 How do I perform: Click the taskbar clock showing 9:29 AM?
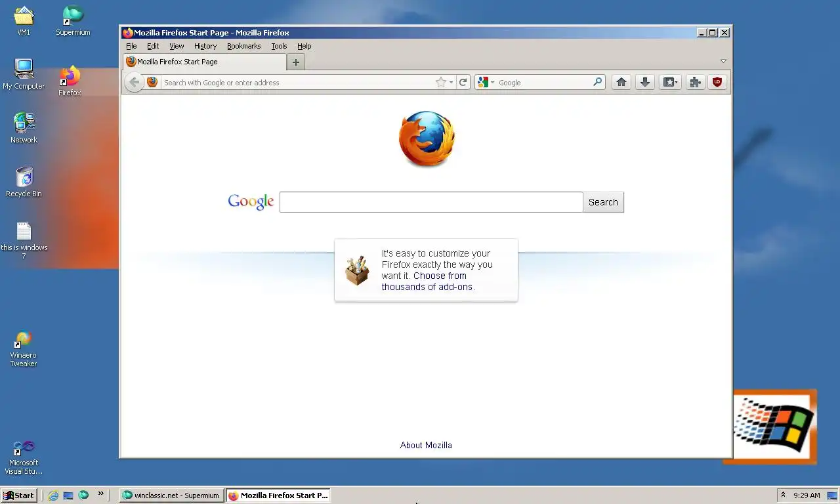(807, 495)
